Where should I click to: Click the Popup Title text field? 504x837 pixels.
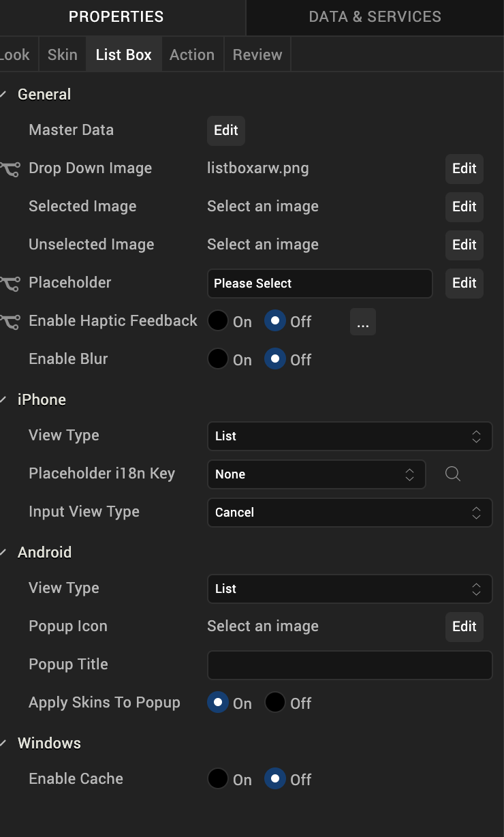[349, 665]
